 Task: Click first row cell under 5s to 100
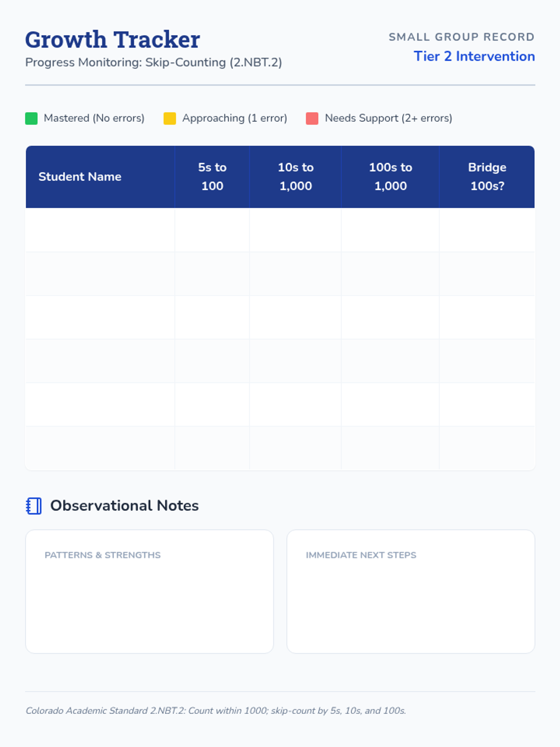pyautogui.click(x=212, y=230)
